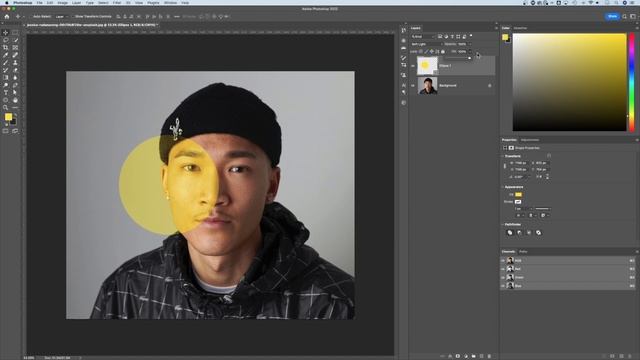Open the File menu
640x360 pixels.
pyautogui.click(x=40, y=2)
